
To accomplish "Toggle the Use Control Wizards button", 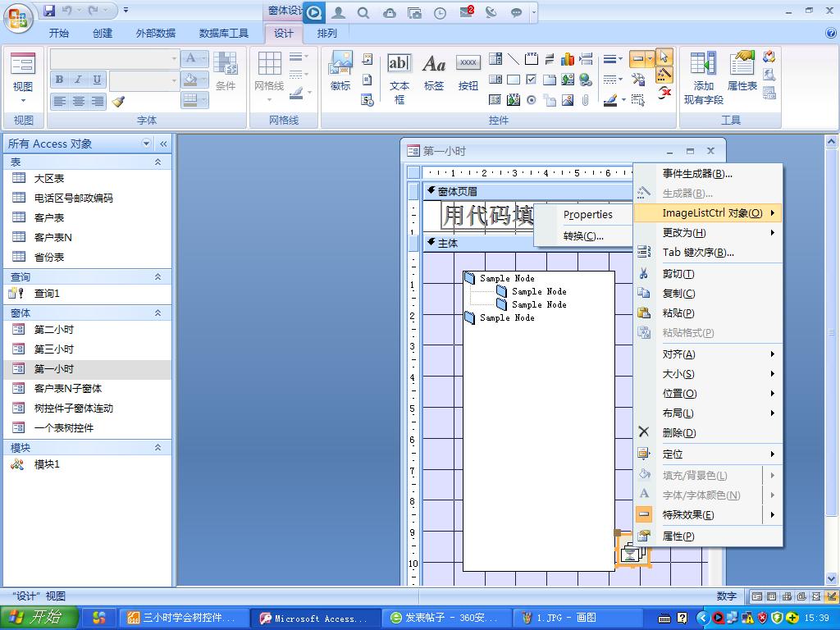I will [x=664, y=75].
